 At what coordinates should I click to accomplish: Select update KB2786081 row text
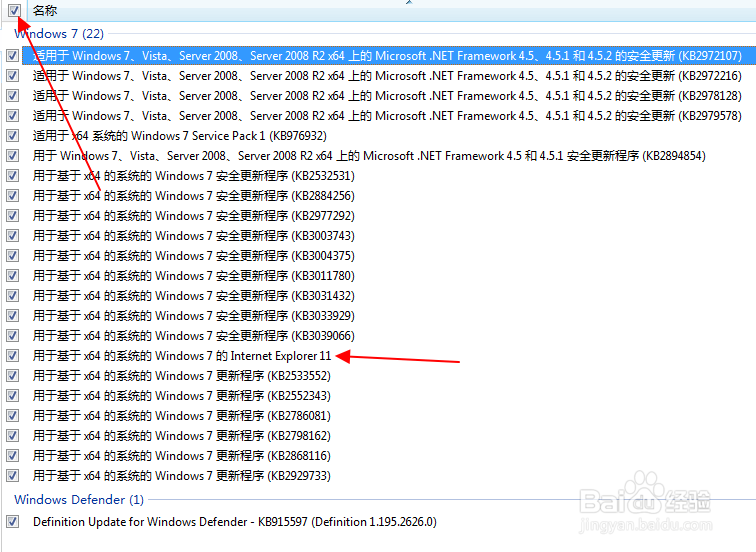coord(182,416)
